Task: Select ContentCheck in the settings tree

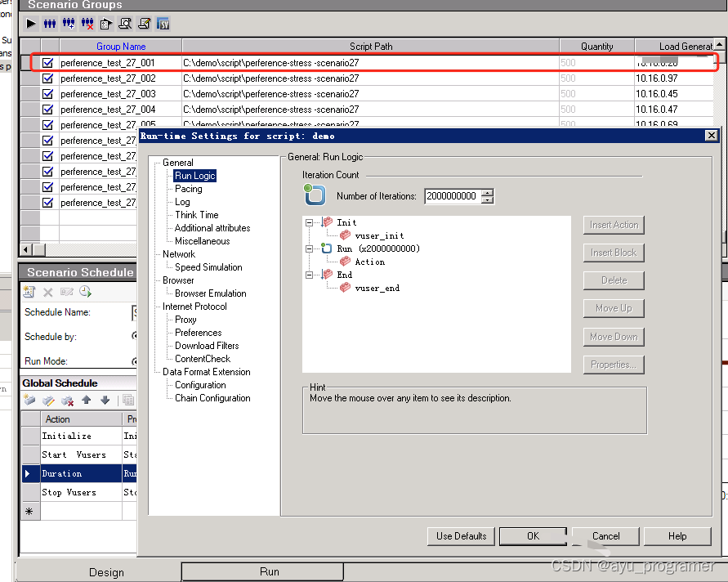Action: [x=203, y=359]
